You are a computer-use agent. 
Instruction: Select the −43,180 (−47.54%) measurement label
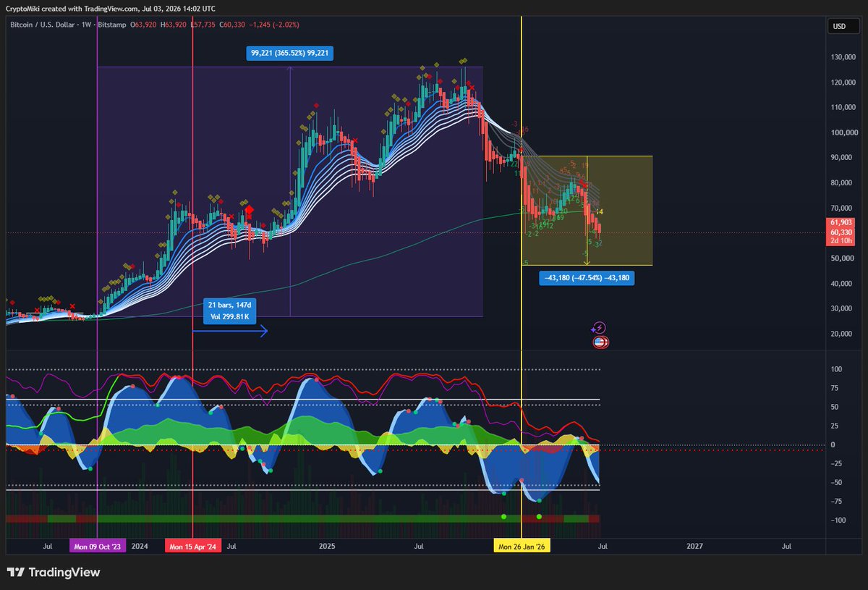pos(587,278)
